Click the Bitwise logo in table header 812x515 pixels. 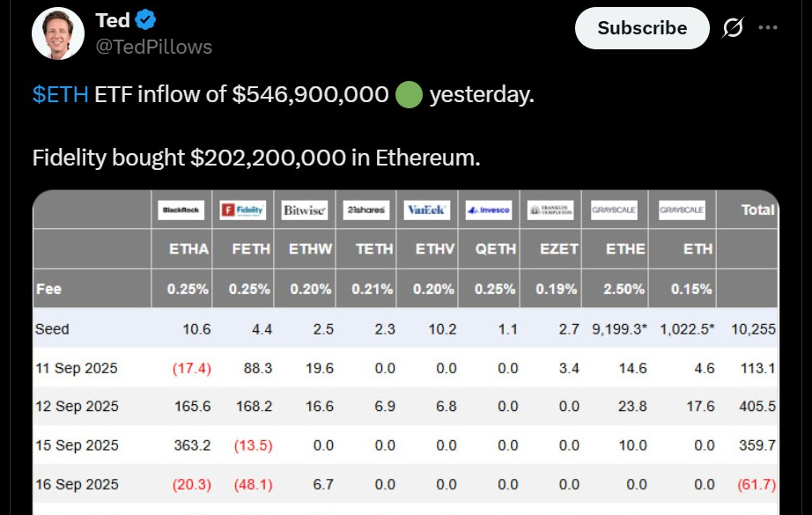[304, 210]
